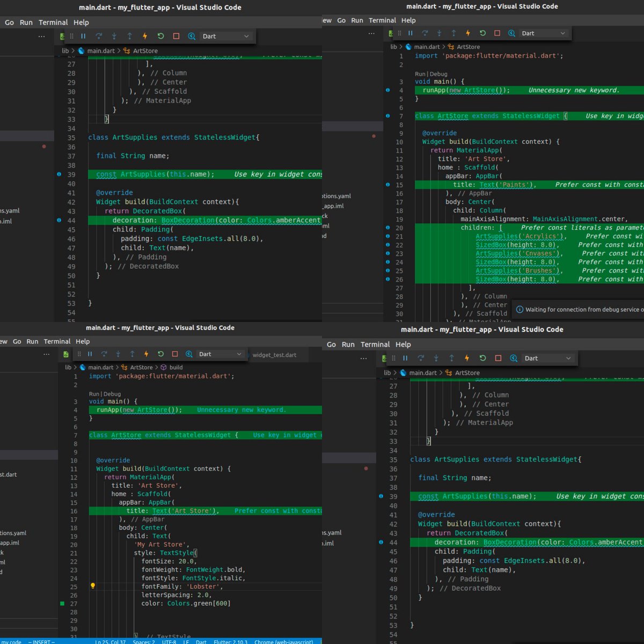The image size is (644, 644).
Task: Pause debugging in the bottom-right window toolbar
Action: pos(405,358)
